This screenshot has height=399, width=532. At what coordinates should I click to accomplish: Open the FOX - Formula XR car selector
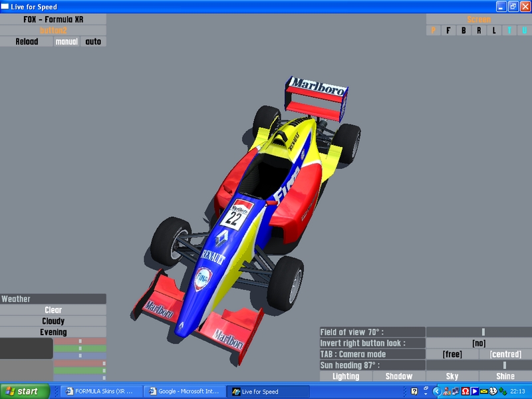click(x=53, y=19)
